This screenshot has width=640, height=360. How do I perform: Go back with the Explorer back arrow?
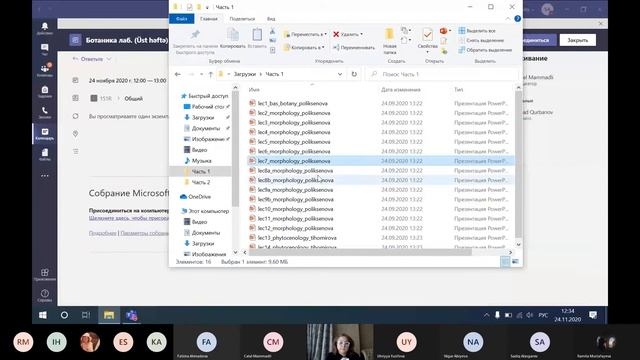coord(178,74)
